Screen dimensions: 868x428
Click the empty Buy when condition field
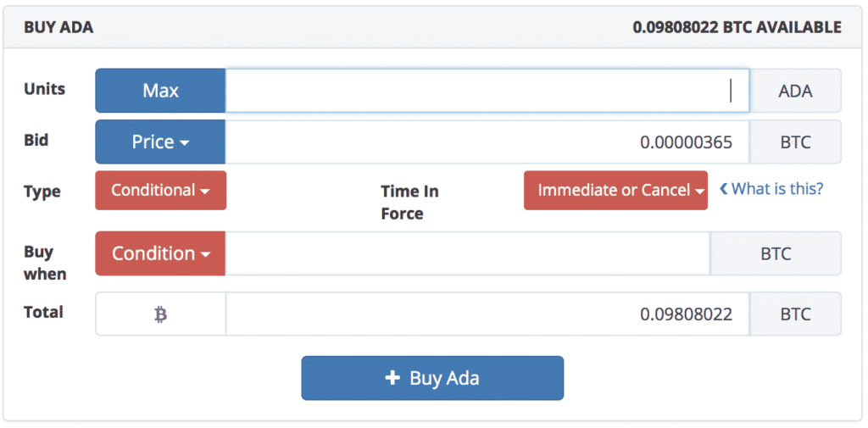[x=467, y=253]
